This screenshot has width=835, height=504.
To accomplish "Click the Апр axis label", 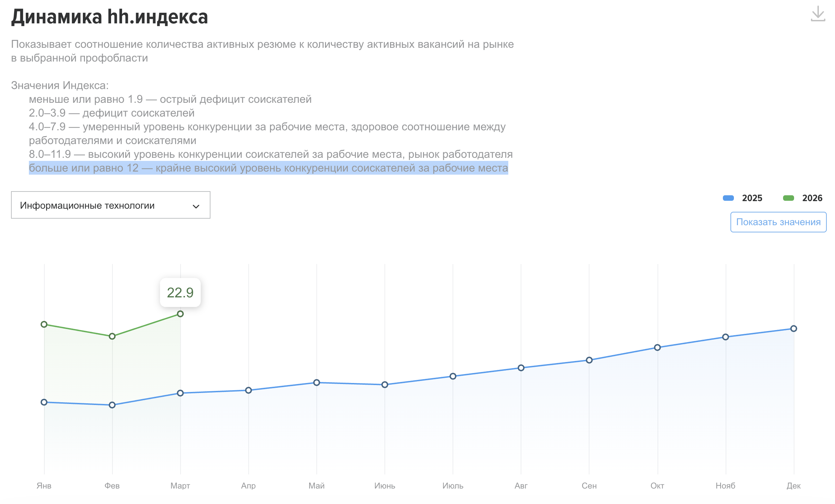I will [x=248, y=486].
